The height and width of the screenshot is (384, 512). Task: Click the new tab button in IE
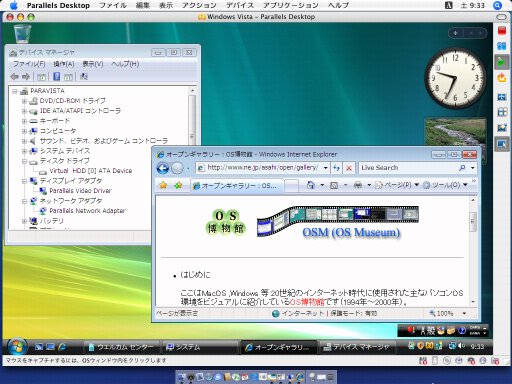(x=291, y=186)
